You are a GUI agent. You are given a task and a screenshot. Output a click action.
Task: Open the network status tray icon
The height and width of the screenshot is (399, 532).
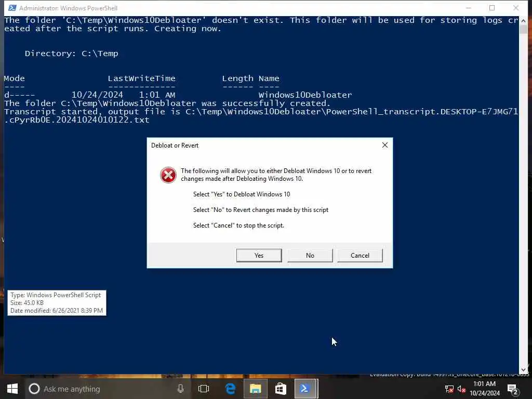[x=449, y=389]
